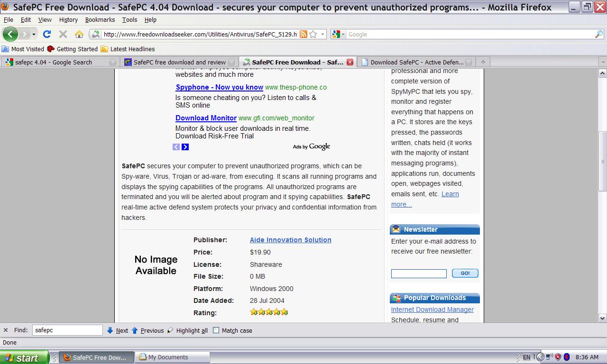Image resolution: width=607 pixels, height=364 pixels.
Task: Expand hidden system tray icons arrow
Action: (x=540, y=357)
